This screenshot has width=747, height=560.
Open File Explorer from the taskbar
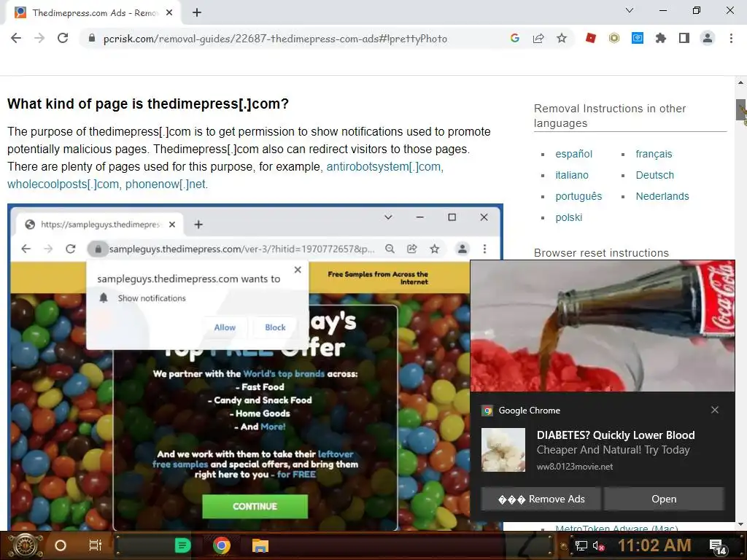point(260,545)
